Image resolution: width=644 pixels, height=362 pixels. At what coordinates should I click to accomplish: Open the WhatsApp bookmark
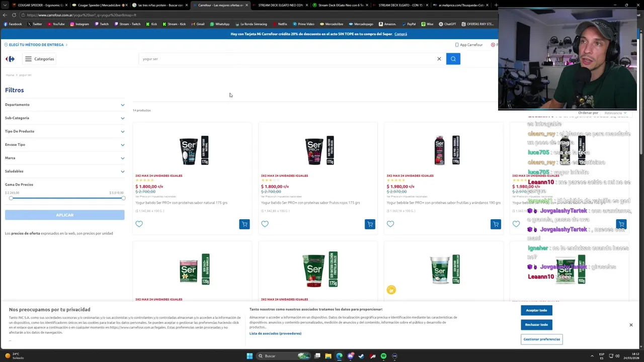[219, 24]
